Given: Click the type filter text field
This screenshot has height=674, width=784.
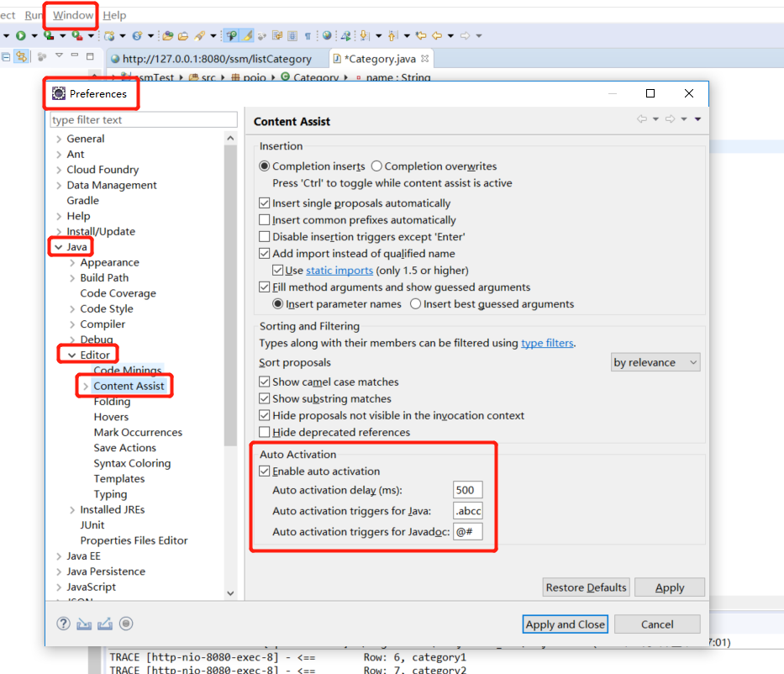Looking at the screenshot, I should point(143,118).
